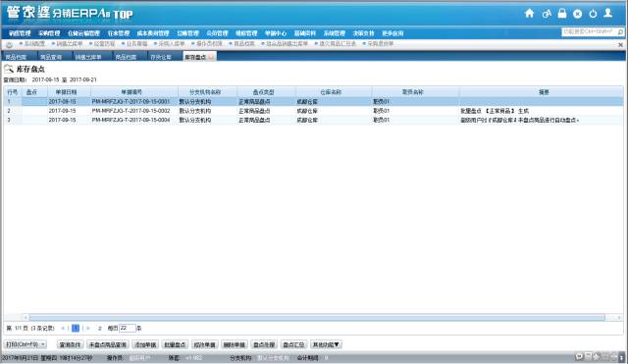Click the 查询条件 button
The height and width of the screenshot is (364, 628).
click(x=70, y=344)
